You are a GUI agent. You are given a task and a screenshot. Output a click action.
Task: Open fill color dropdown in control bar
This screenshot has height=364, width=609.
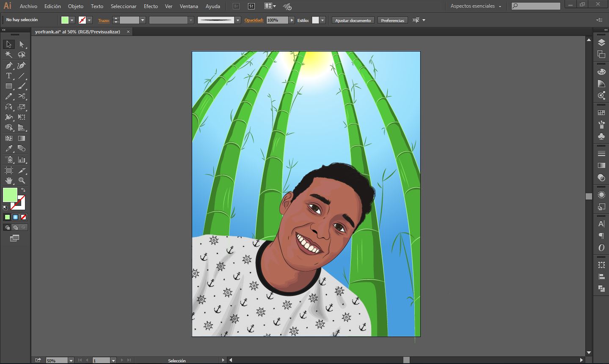(72, 20)
